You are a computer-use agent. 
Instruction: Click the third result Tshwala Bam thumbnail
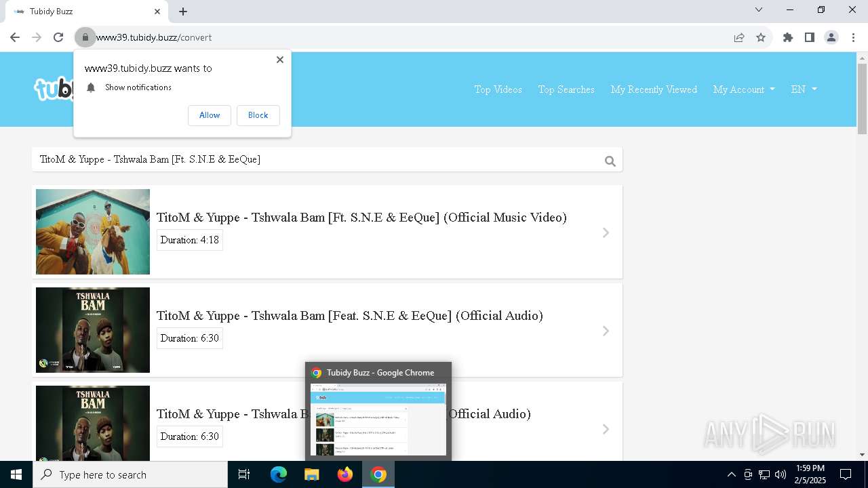pos(93,424)
